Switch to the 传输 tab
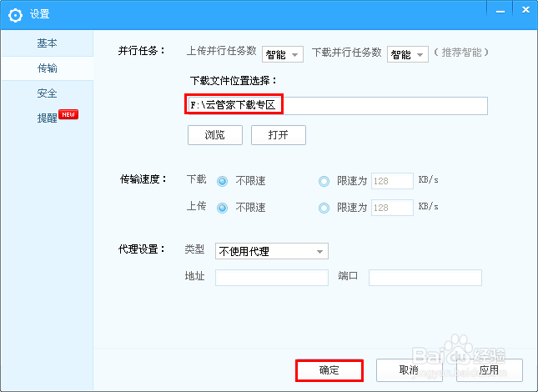The width and height of the screenshot is (538, 392). 47,68
